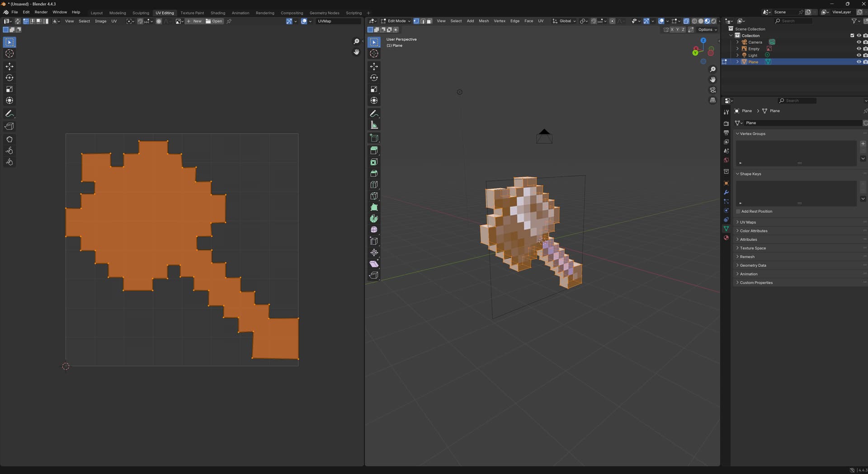Hide the Camera object in outliner
The height and width of the screenshot is (474, 868).
(859, 42)
